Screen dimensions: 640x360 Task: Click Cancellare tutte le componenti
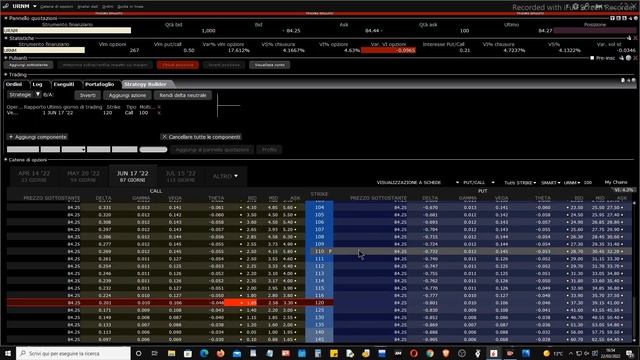[201, 137]
